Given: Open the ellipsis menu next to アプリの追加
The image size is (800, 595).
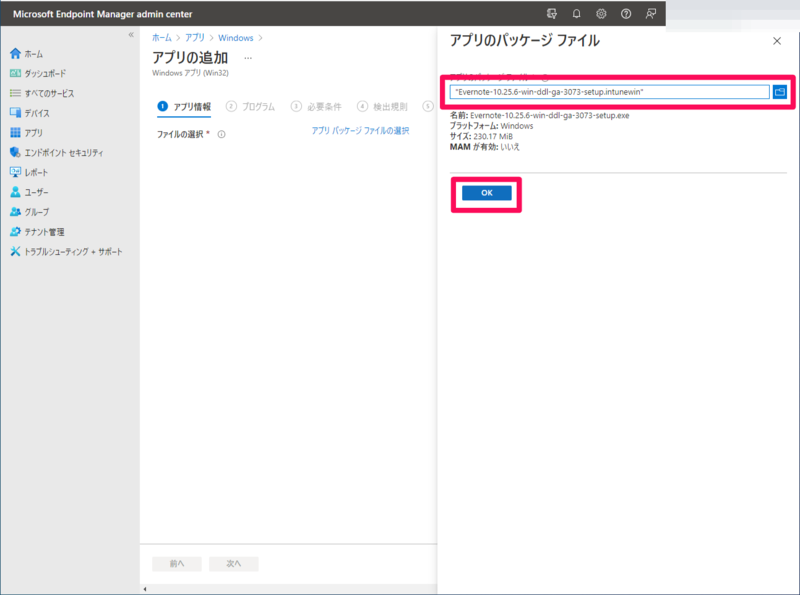Looking at the screenshot, I should [247, 60].
